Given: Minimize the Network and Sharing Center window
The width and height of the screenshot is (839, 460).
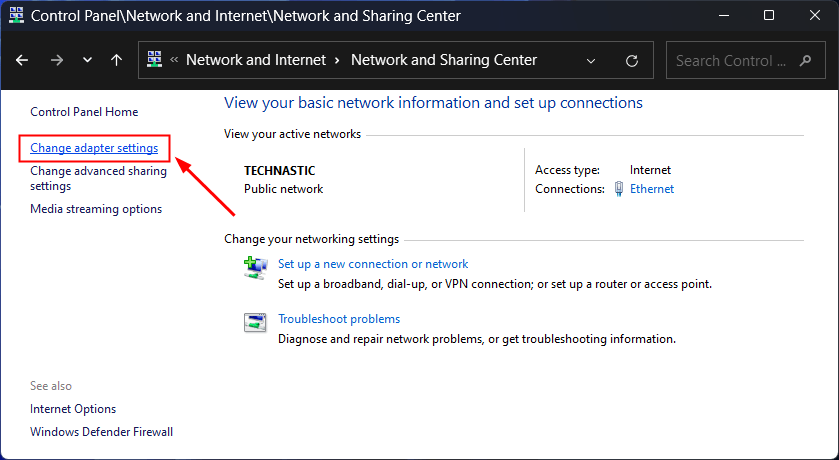Looking at the screenshot, I should [x=724, y=16].
